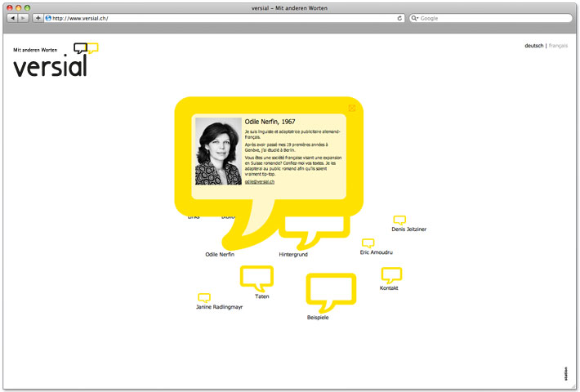Click the versial logo speech bubbles
This screenshot has width=580, height=392.
(x=86, y=48)
